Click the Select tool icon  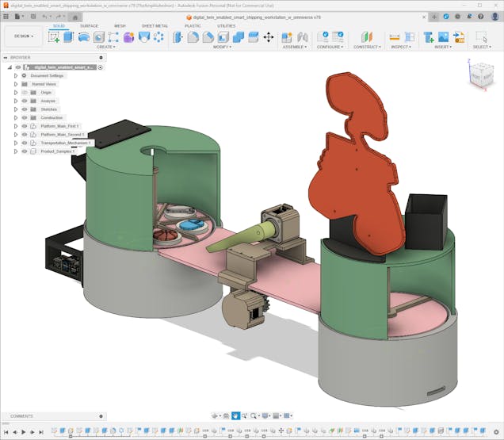pyautogui.click(x=481, y=37)
